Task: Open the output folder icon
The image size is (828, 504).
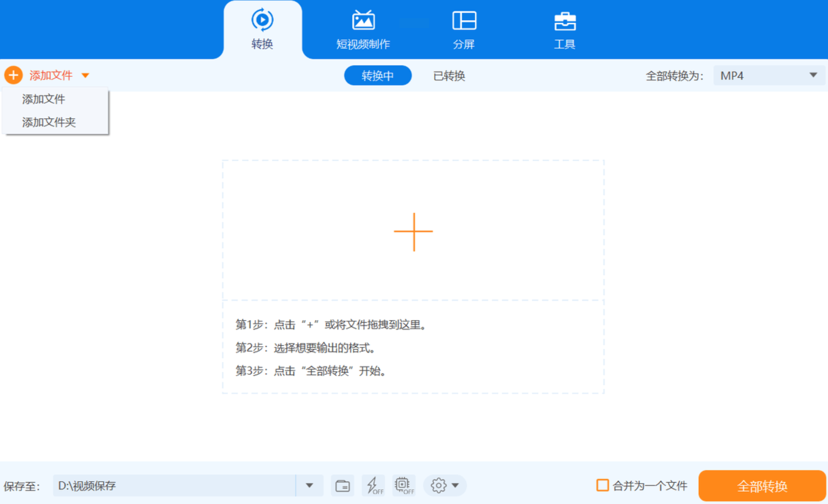Action: click(x=342, y=485)
